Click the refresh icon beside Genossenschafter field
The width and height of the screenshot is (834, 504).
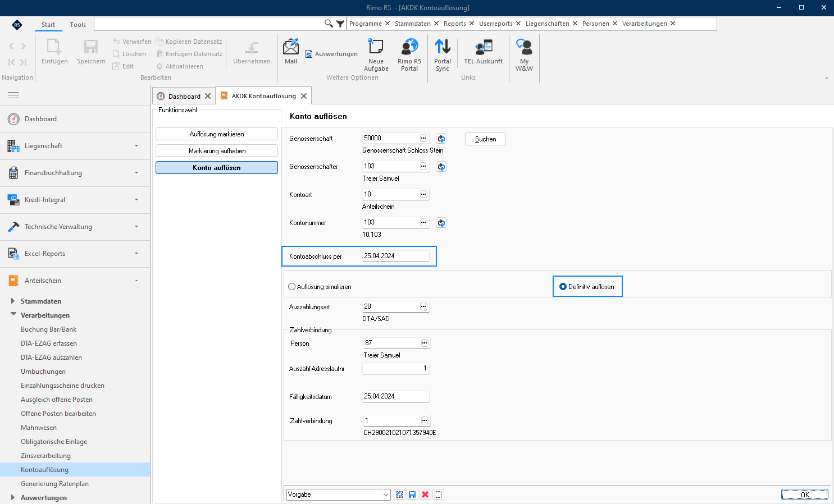click(441, 166)
